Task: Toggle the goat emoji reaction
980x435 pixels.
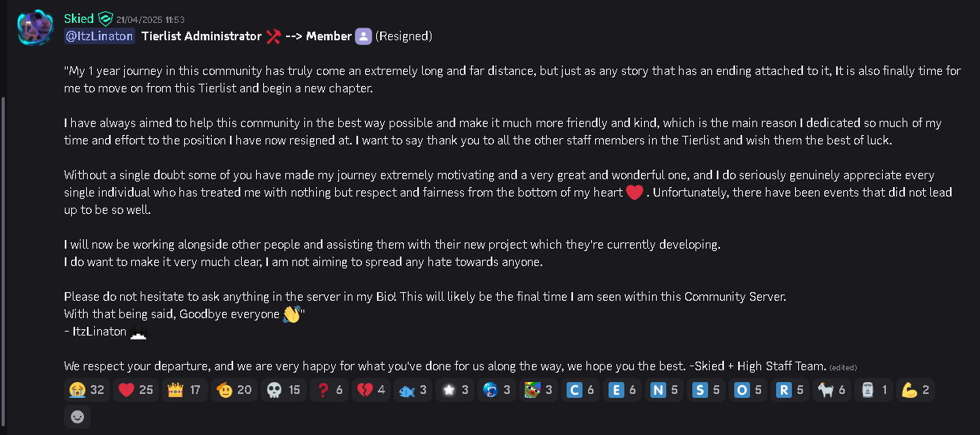Action: 831,390
